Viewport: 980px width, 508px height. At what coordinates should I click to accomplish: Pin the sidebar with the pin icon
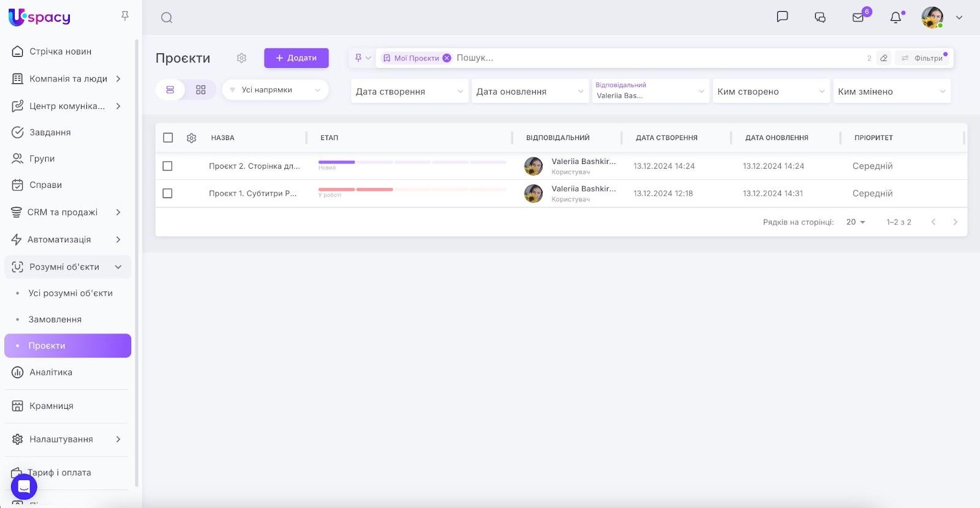(125, 16)
